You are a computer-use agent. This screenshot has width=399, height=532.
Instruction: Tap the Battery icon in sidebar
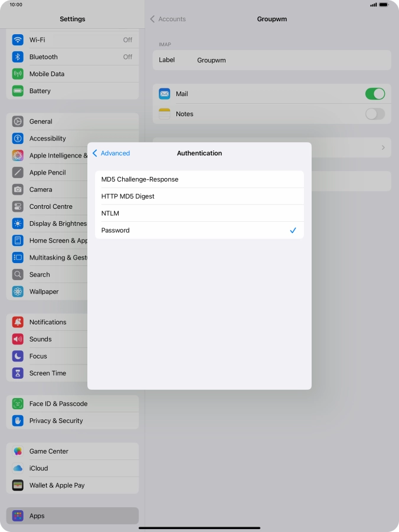point(18,91)
